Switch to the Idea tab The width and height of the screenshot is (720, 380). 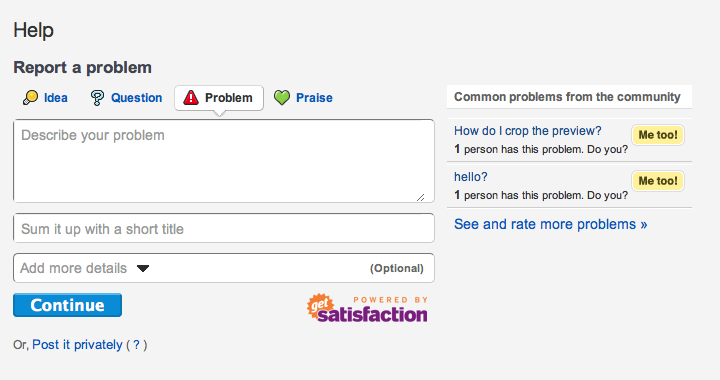coord(45,98)
